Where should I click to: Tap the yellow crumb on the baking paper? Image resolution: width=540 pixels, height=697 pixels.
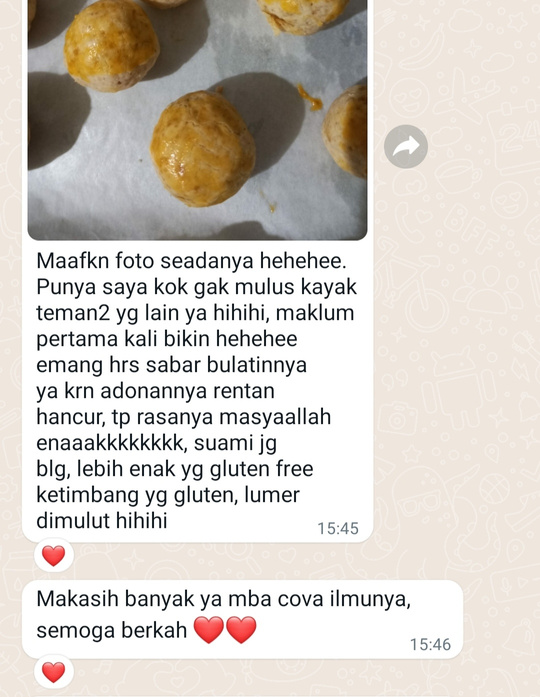pos(310,98)
